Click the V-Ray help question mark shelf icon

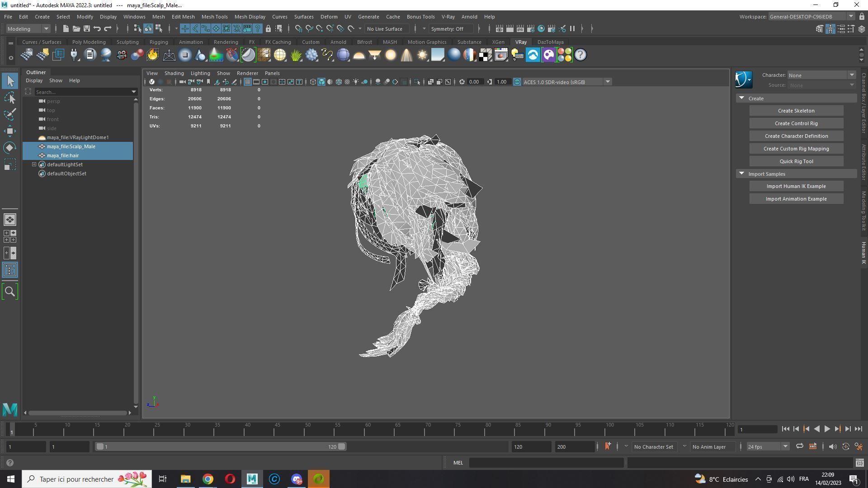[x=580, y=55]
